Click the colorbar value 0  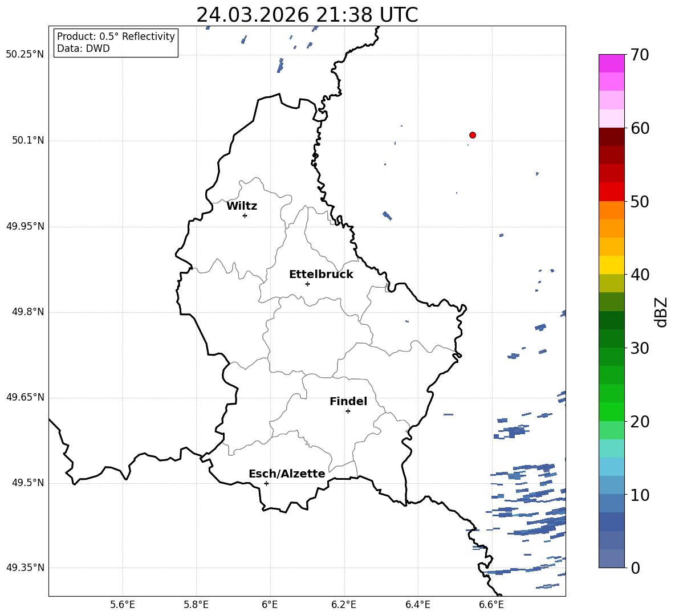[635, 568]
